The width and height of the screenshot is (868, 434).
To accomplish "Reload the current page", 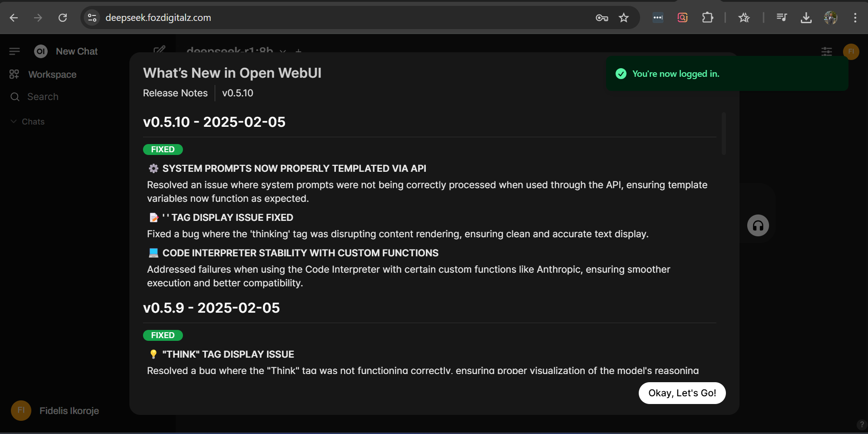I will point(63,18).
